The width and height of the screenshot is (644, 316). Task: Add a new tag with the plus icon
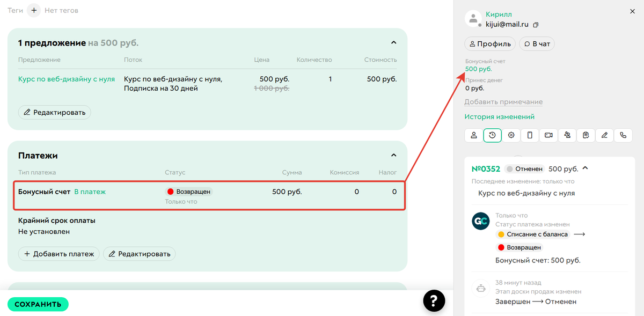click(33, 10)
